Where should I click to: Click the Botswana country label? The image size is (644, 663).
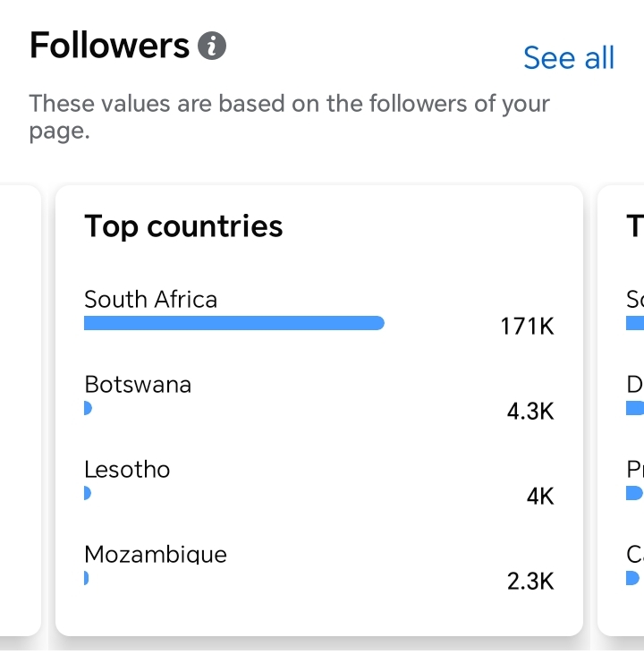[x=138, y=385]
